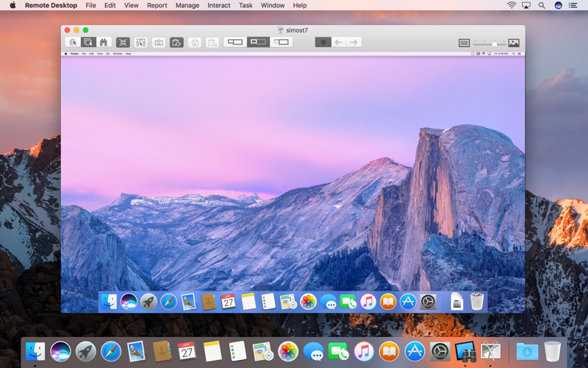
Task: Click the get remote clipboard icon
Action: (x=195, y=43)
